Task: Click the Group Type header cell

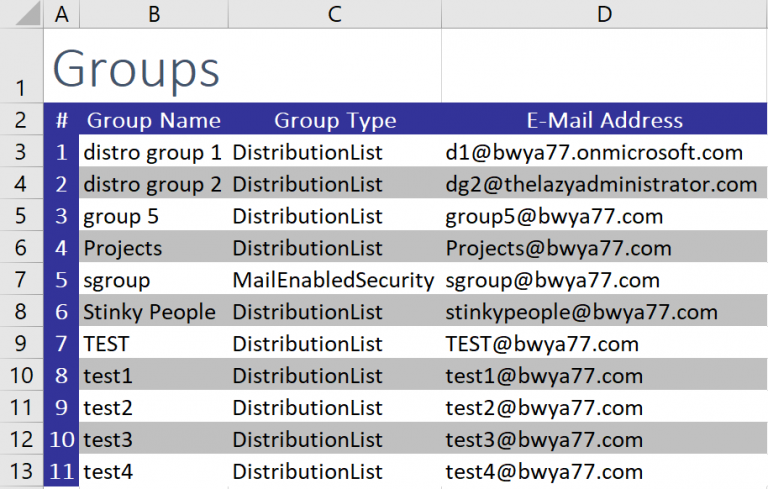Action: (x=335, y=120)
